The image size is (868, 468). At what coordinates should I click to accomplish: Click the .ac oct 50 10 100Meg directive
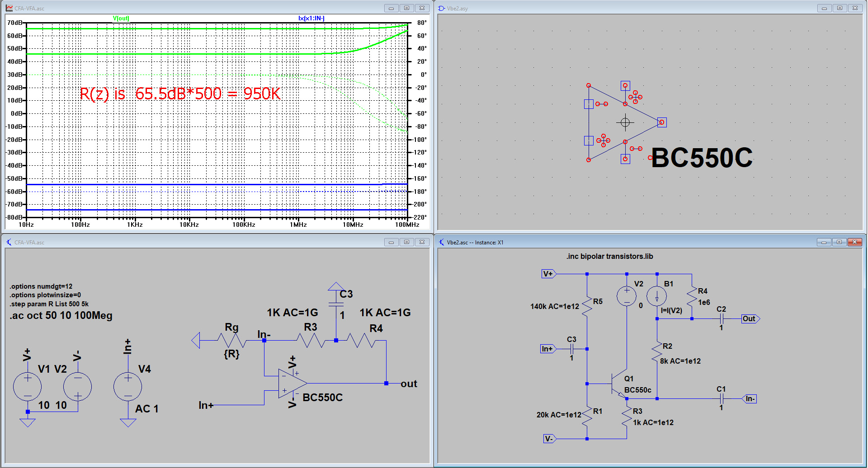[x=61, y=315]
